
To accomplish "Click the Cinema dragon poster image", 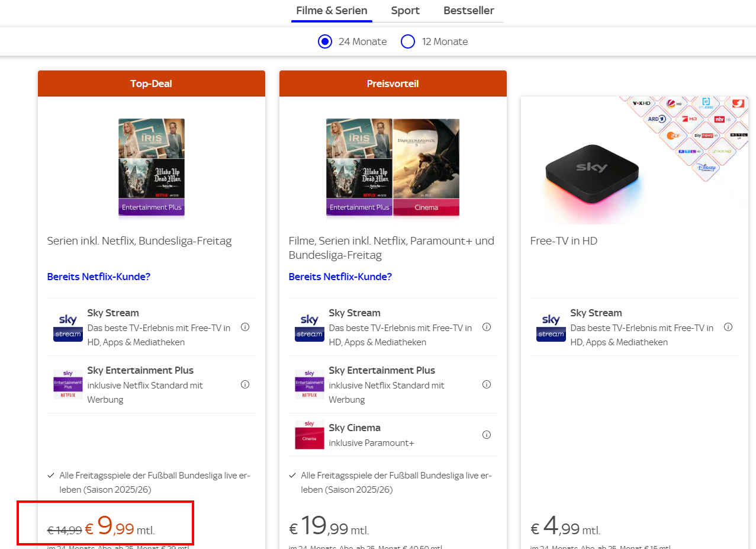I will pos(426,167).
